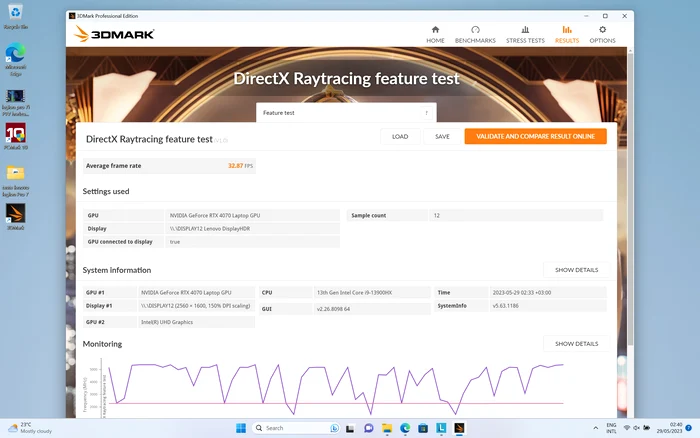The height and width of the screenshot is (438, 700).
Task: Open Microsoft Edge desktop shortcut
Action: click(16, 60)
